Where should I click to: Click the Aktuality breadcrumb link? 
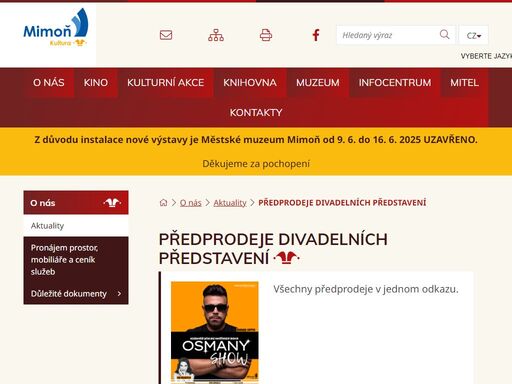pos(230,203)
